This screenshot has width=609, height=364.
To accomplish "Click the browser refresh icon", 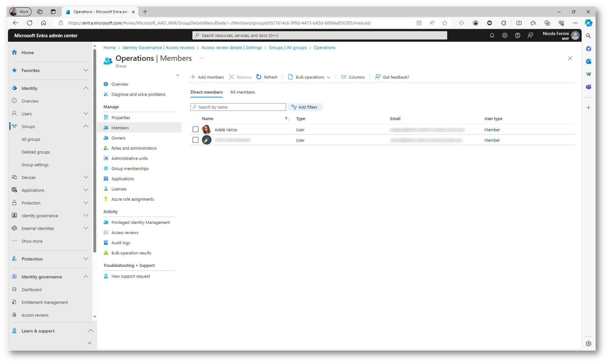I will [x=30, y=23].
